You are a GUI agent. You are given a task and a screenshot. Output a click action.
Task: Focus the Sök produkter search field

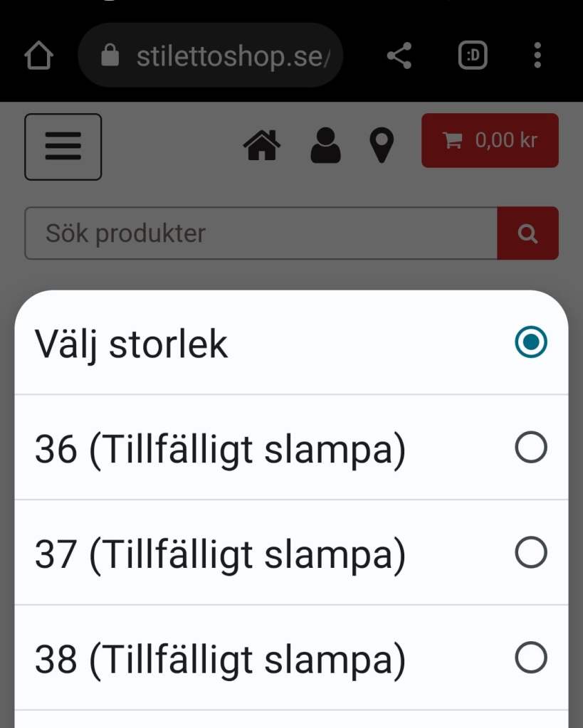point(261,233)
